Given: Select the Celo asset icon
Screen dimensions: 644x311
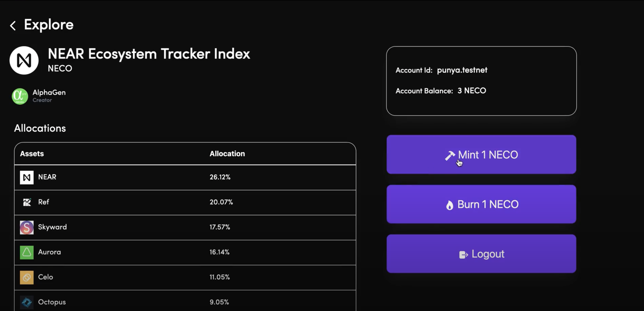Looking at the screenshot, I should tap(27, 277).
